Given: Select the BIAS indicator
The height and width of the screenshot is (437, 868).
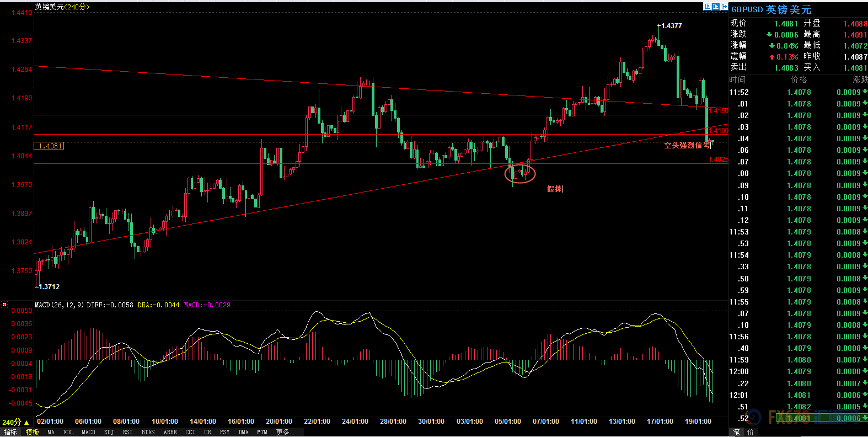Looking at the screenshot, I should [148, 432].
